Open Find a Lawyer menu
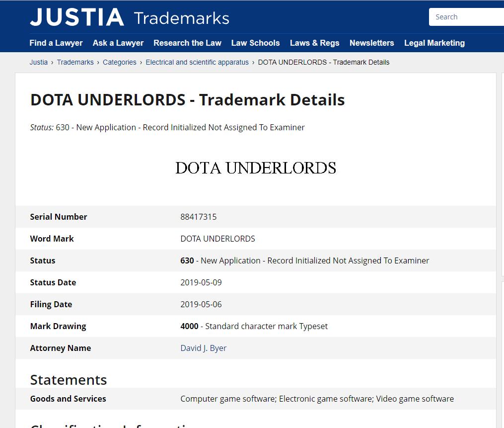This screenshot has height=428, width=504. coord(56,43)
